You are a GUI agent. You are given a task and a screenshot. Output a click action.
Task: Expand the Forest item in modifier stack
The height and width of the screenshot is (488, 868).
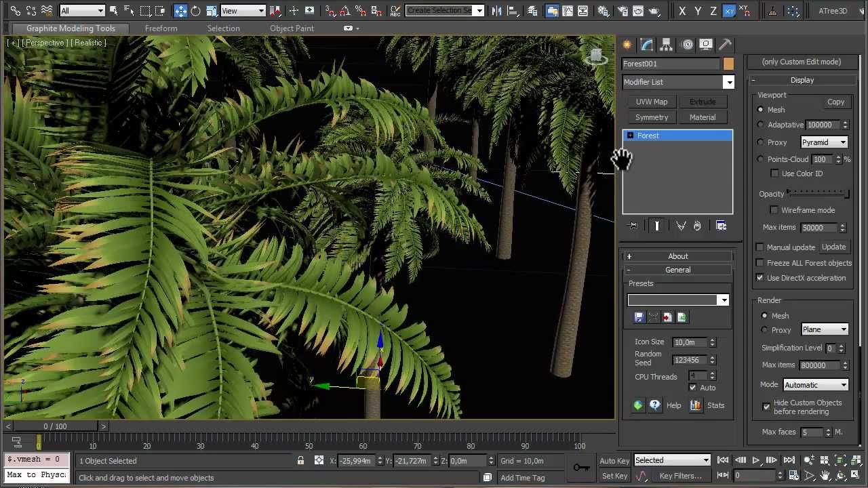[631, 136]
